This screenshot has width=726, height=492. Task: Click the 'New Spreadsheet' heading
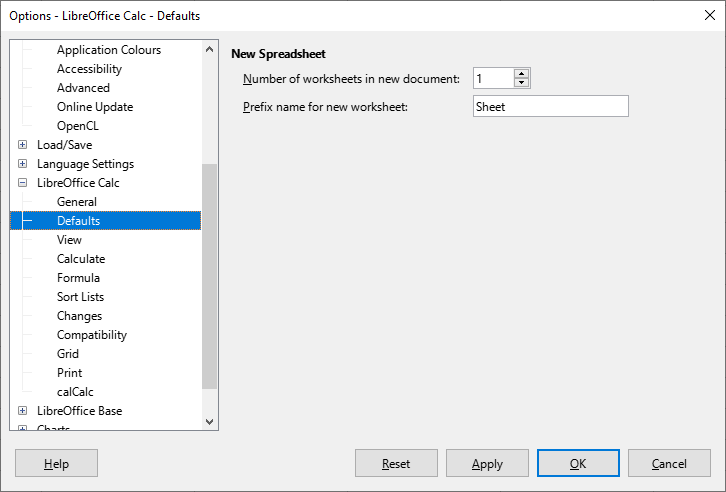coord(278,54)
